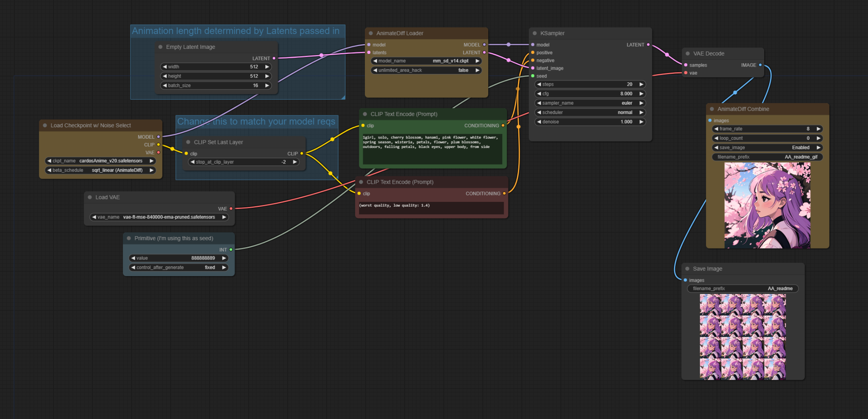This screenshot has width=868, height=419.
Task: Collapse the KSampler node via its title dot
Action: (534, 33)
